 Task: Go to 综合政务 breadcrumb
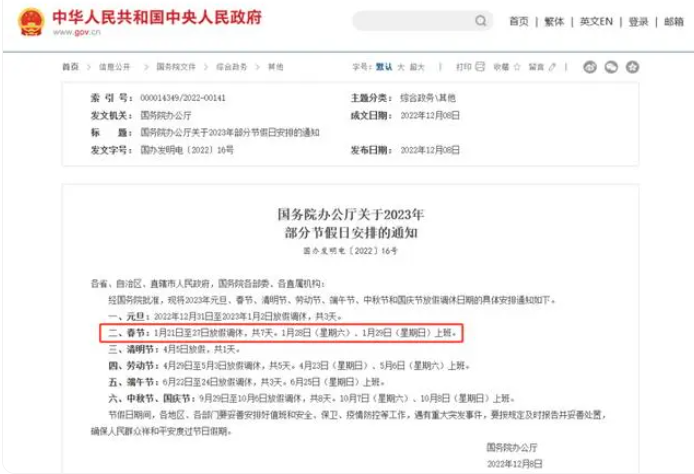click(x=232, y=67)
